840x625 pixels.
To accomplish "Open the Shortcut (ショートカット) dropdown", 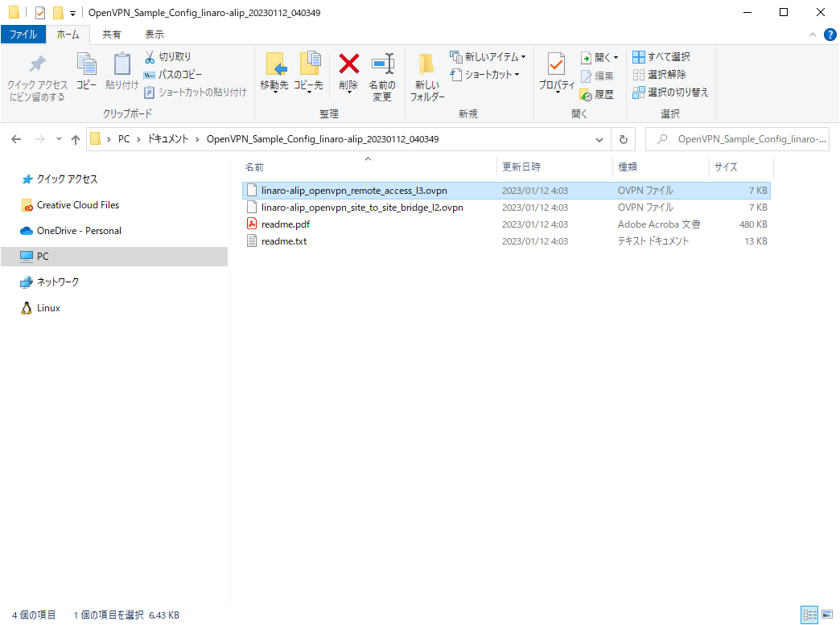I will coord(485,75).
